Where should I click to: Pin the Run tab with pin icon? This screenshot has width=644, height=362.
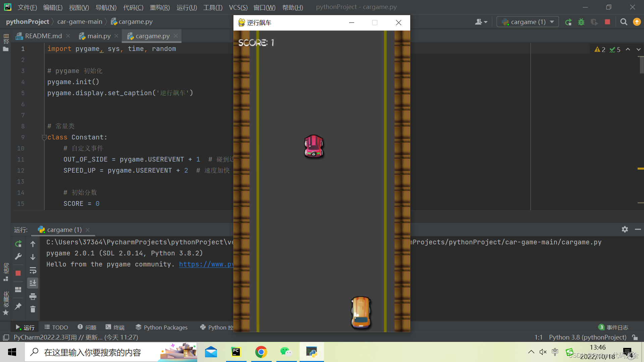18,306
